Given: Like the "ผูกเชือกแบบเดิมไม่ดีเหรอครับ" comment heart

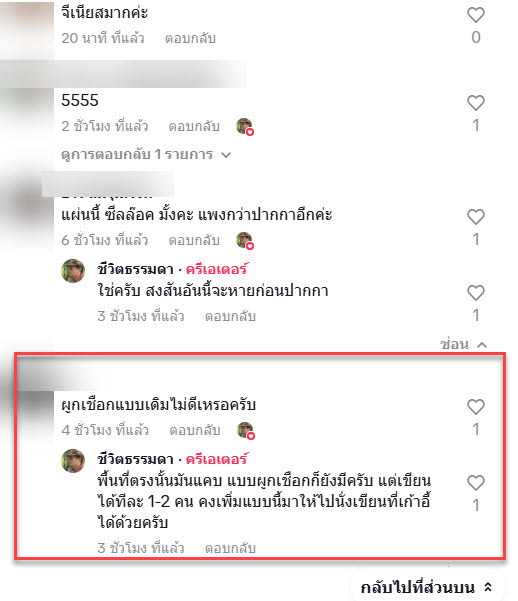Looking at the screenshot, I should click(475, 407).
